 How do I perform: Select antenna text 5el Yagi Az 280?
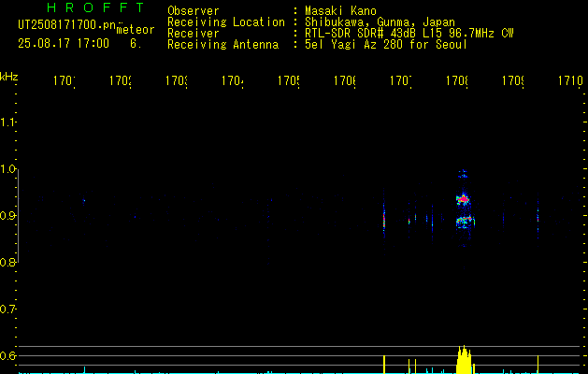pos(355,45)
